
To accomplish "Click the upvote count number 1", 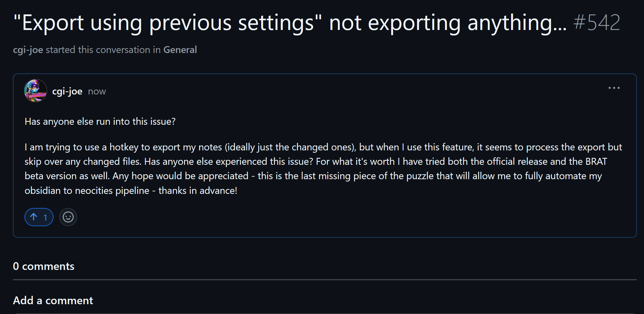I will click(45, 217).
